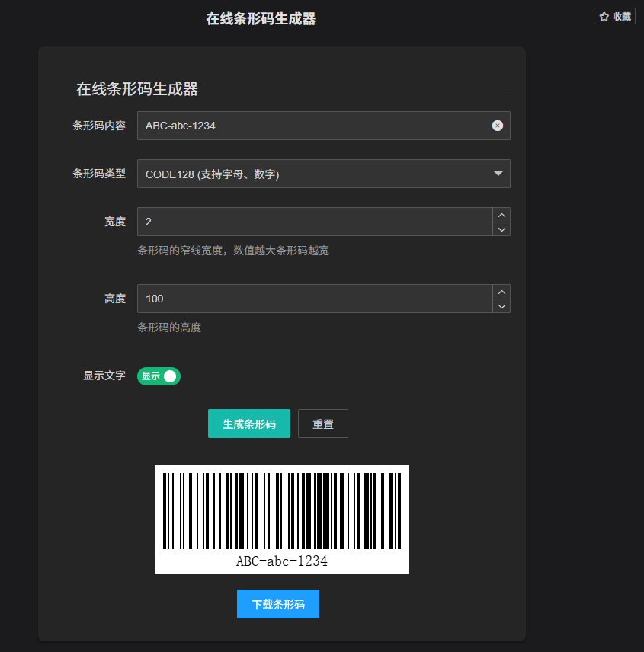Viewport: 644px width, 652px height.
Task: Toggle the 显示文字 switch off
Action: tap(159, 376)
